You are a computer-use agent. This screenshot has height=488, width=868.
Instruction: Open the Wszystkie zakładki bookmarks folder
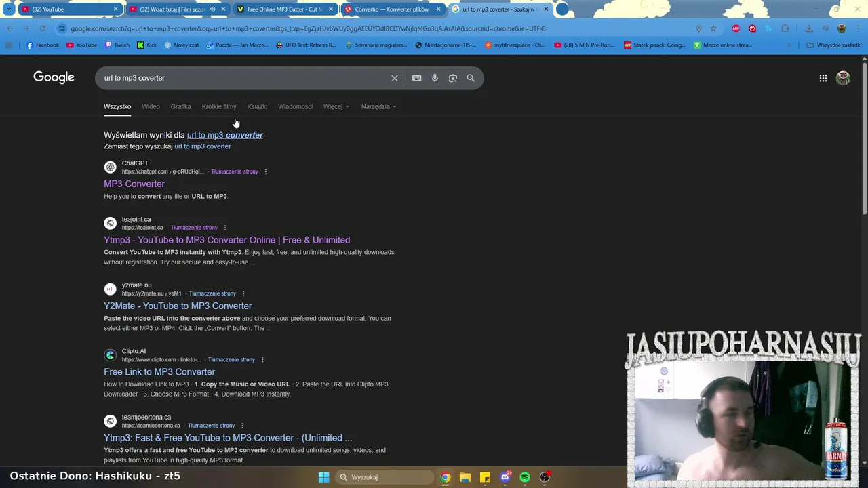point(833,45)
